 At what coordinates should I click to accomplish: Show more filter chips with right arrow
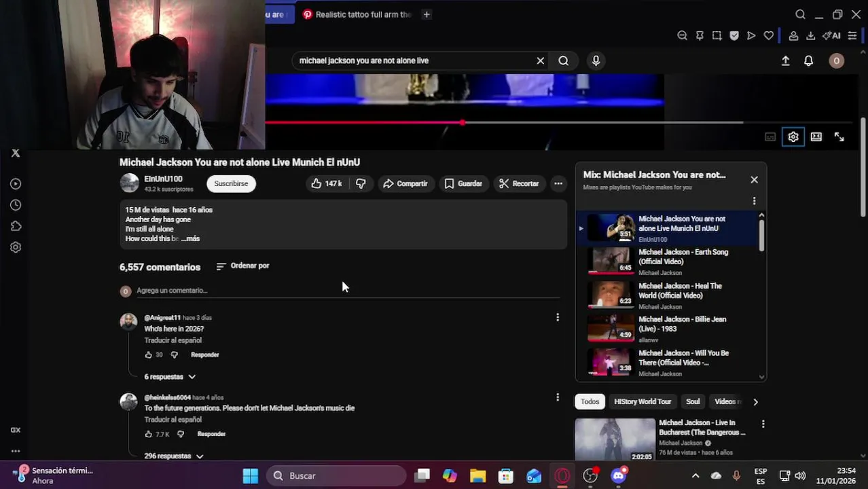point(755,401)
